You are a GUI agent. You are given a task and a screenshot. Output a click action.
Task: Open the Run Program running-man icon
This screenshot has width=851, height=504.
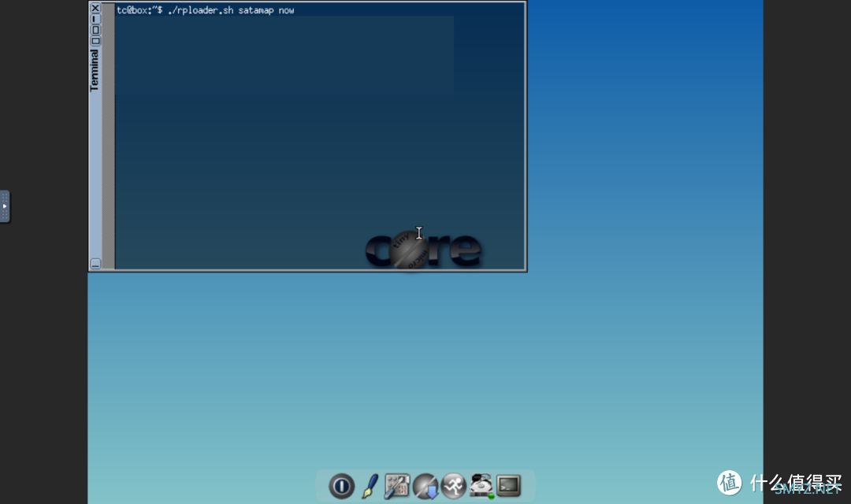point(454,486)
